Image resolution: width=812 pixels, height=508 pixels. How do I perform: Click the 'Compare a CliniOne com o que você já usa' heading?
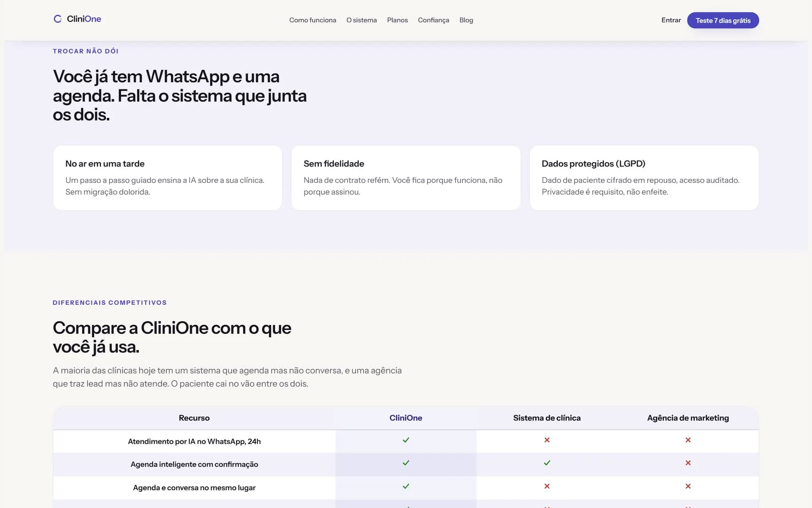tap(172, 337)
